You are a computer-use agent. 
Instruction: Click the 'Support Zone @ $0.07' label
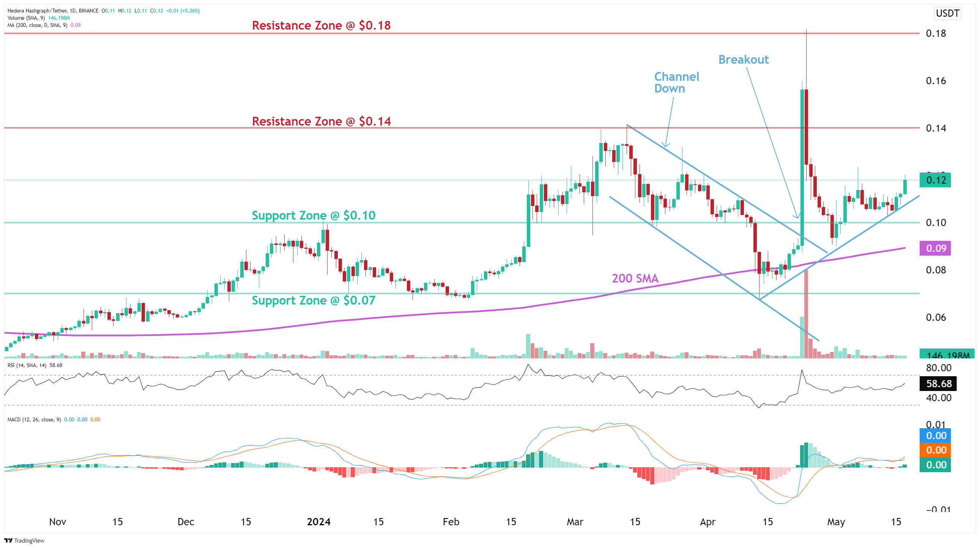point(314,301)
